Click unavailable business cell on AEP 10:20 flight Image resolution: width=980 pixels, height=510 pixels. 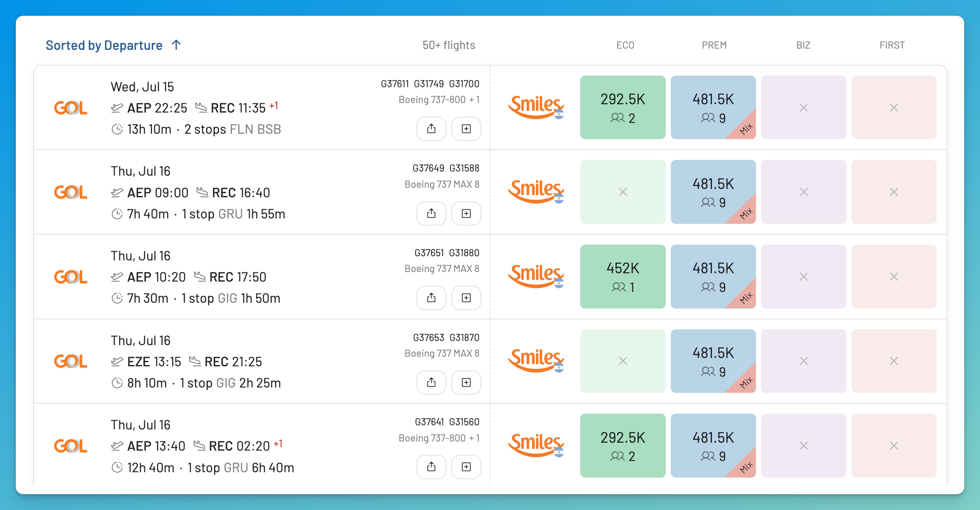coord(804,277)
